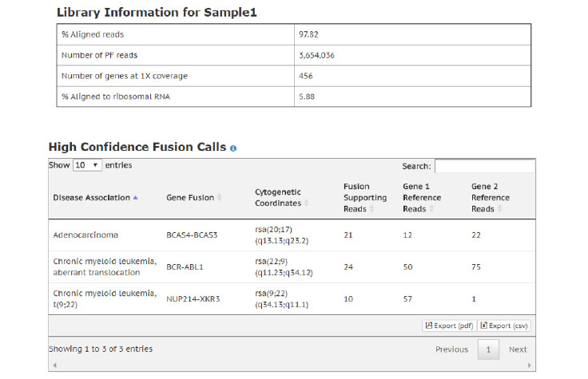This screenshot has width=588, height=379.
Task: Go to Previous page of results
Action: coord(451,349)
